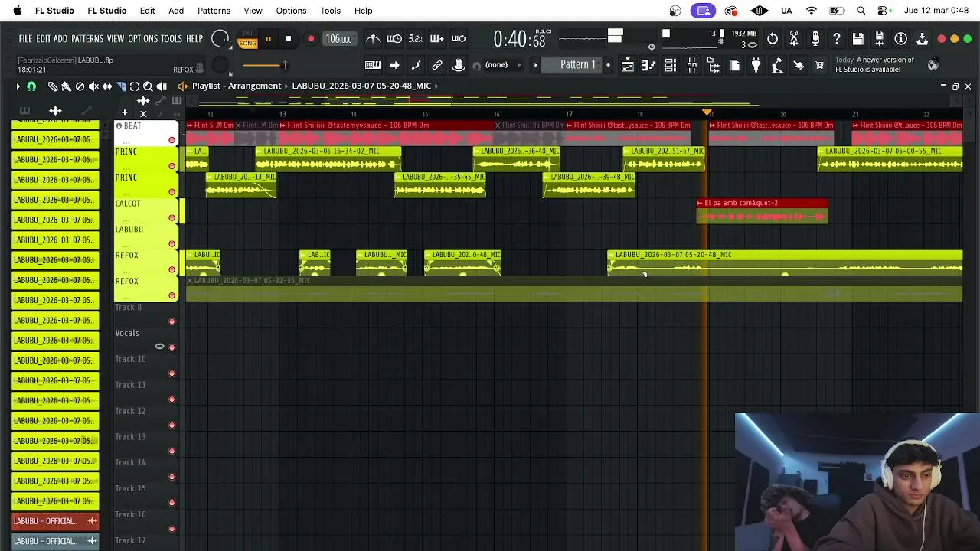Viewport: 980px width, 551px height.
Task: Expand pattern list arrow left of Pattern 1
Action: (x=536, y=65)
